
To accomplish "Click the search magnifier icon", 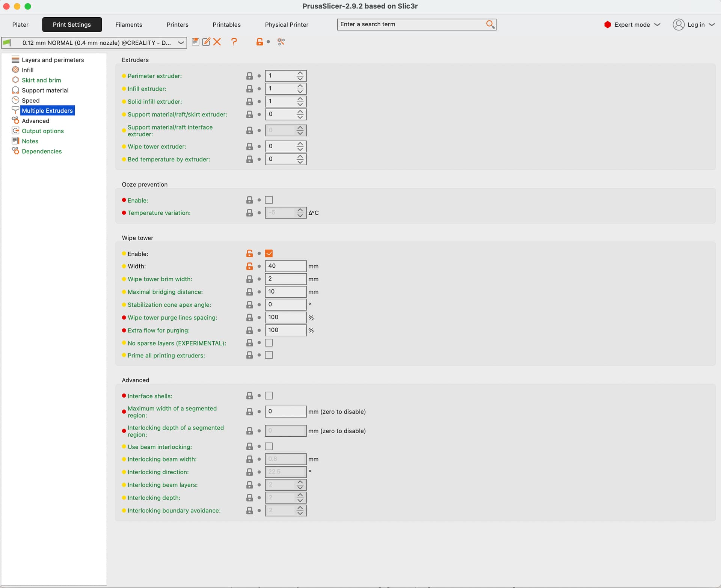I will 490,24.
